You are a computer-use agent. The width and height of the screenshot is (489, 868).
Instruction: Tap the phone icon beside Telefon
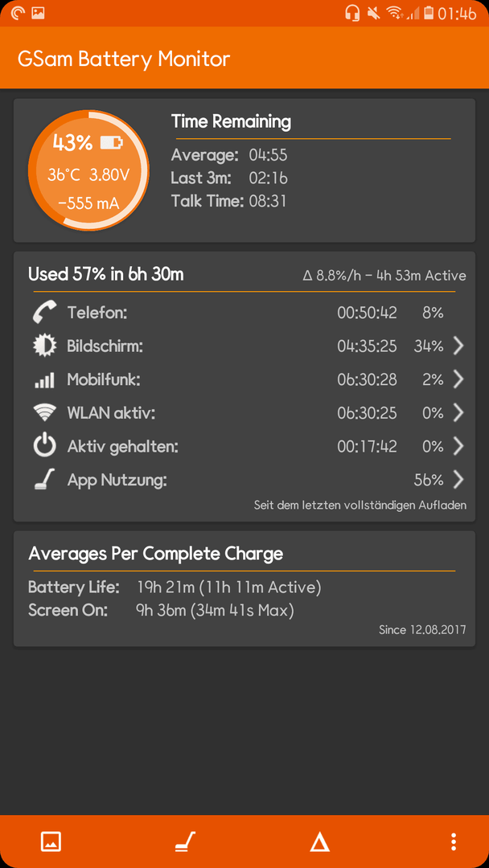coord(45,313)
